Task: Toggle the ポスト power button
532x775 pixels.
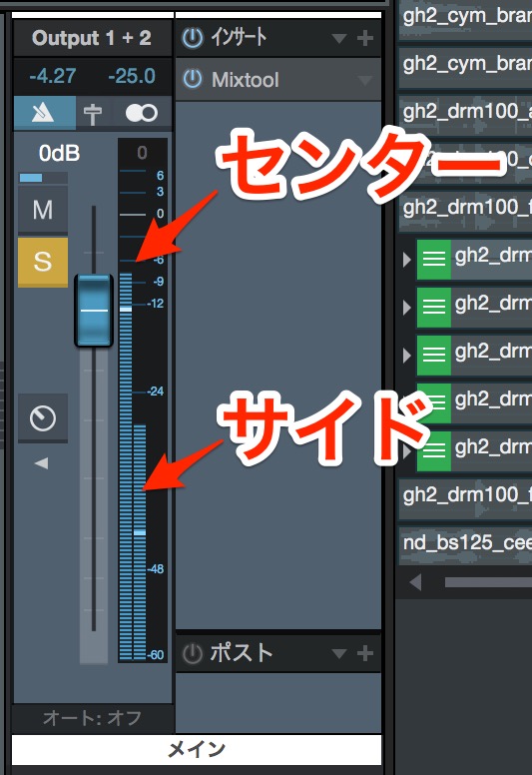Action: coord(193,653)
